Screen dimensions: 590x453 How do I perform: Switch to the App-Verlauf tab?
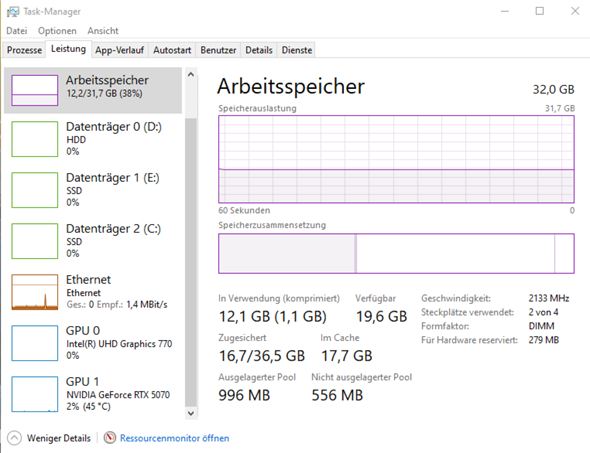(120, 50)
